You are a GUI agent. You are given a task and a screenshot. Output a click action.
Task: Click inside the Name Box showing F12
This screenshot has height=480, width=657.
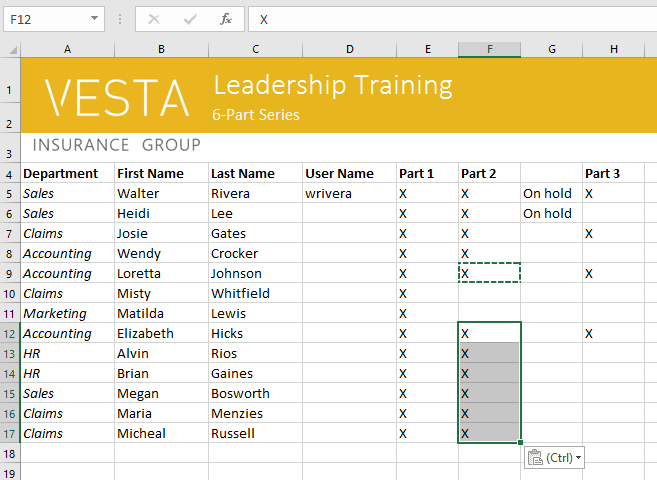pyautogui.click(x=45, y=19)
